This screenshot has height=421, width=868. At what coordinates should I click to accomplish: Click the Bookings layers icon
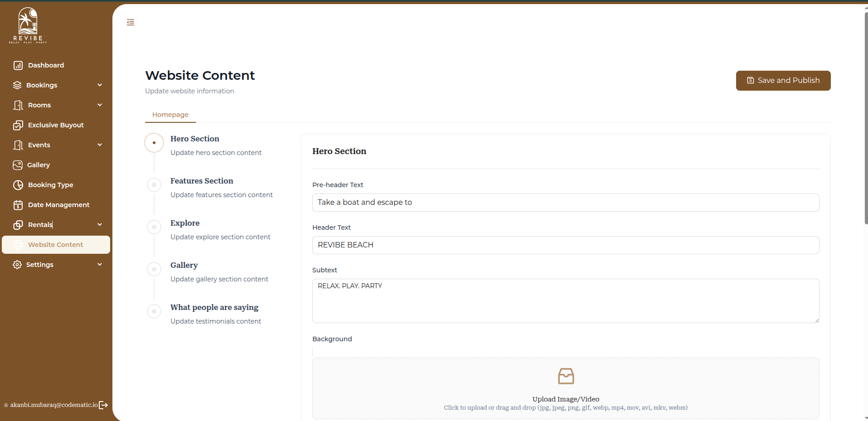[x=17, y=85]
